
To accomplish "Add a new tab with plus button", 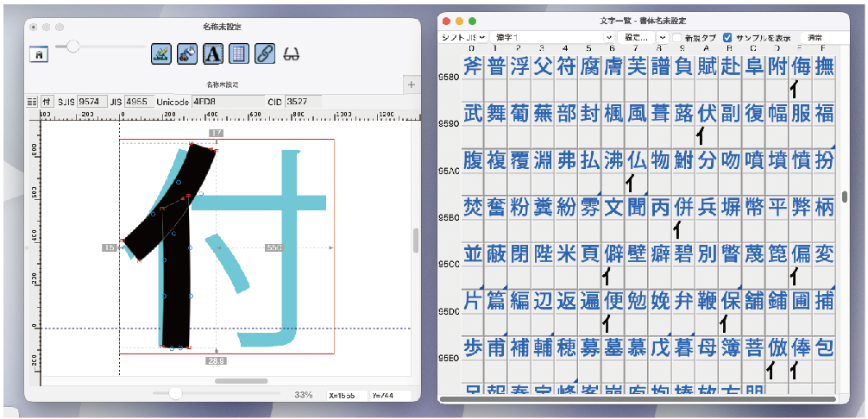I will (411, 84).
